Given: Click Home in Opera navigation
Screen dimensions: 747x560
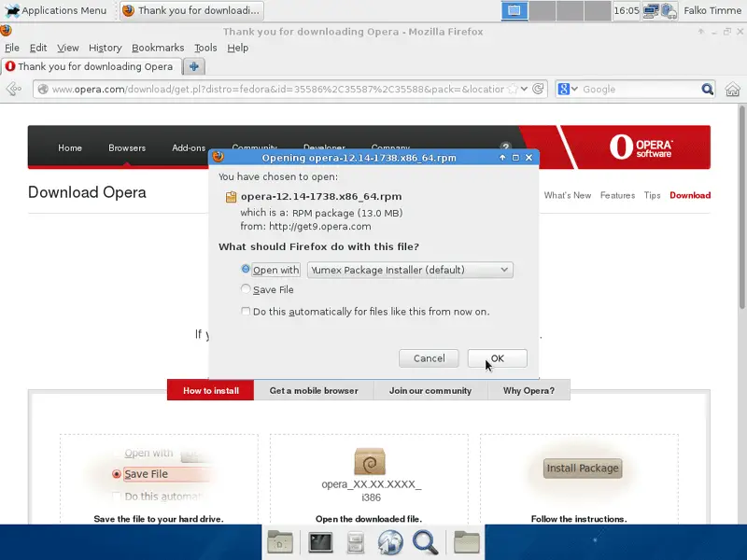Looking at the screenshot, I should tap(70, 147).
